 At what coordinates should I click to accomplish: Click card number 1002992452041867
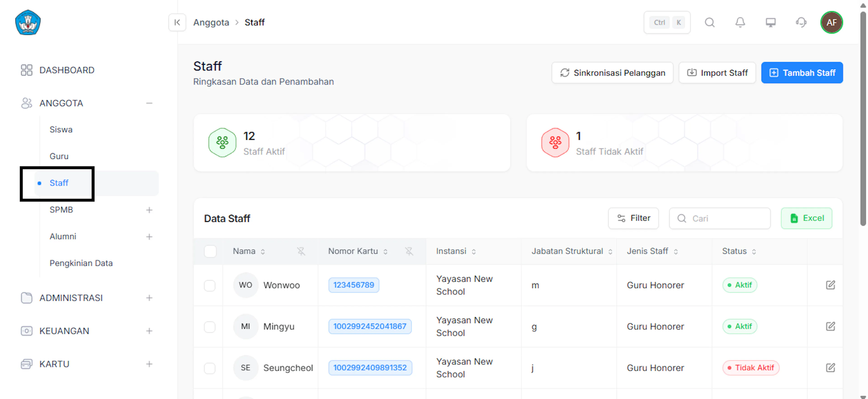(x=370, y=327)
